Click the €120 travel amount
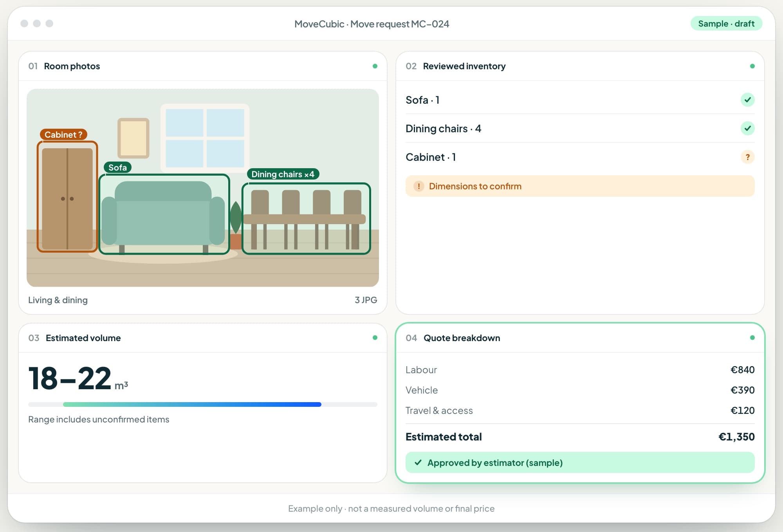 742,410
